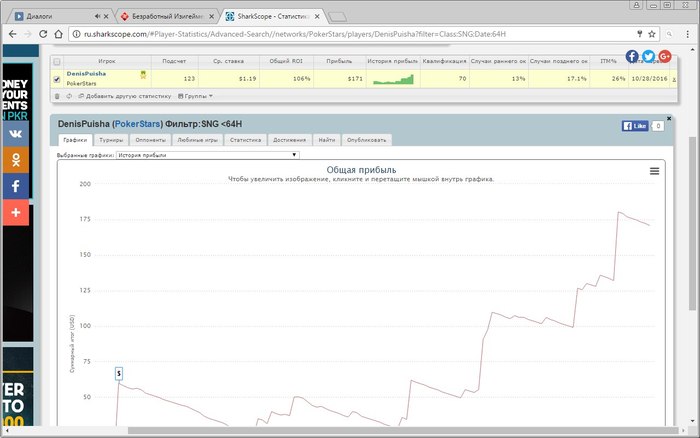The width and height of the screenshot is (700, 438).
Task: Sort by the Подсчет column header
Action: (x=174, y=61)
